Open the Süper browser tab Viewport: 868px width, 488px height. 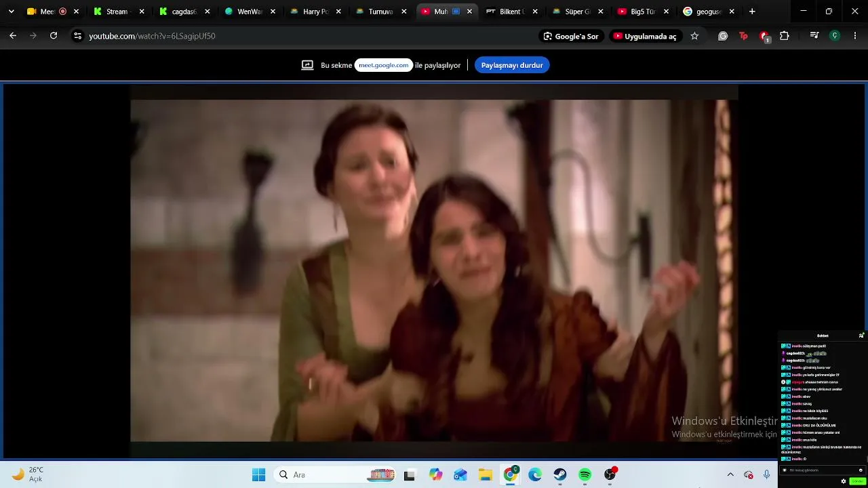point(578,12)
